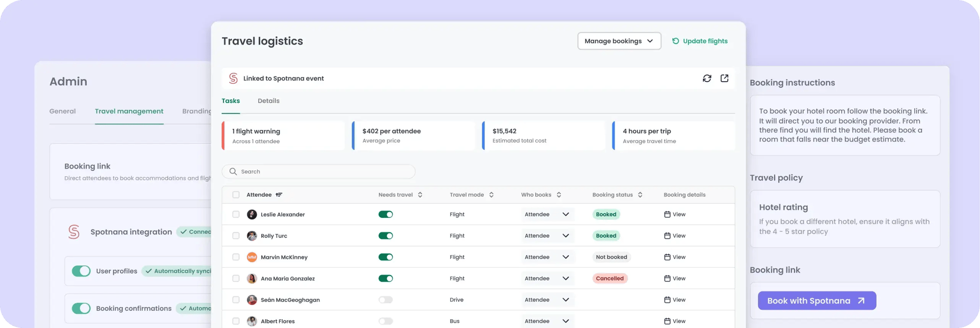
Task: Open the 1 flight warning card
Action: [x=283, y=136]
